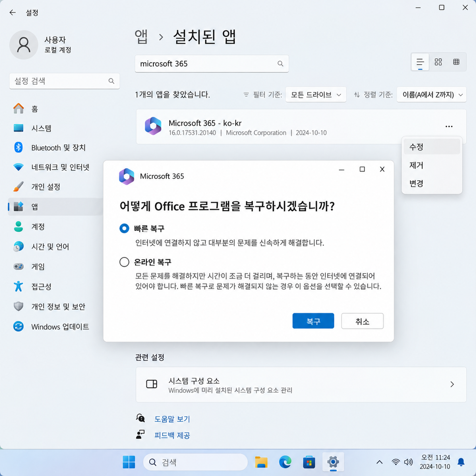Click the 피드백 제공 feedback icon
This screenshot has width=476, height=476.
pos(140,435)
